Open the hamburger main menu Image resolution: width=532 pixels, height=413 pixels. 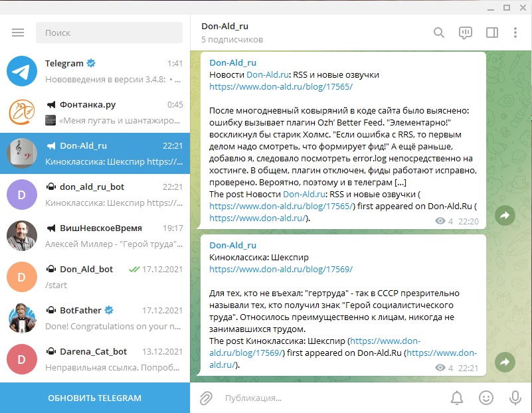pos(18,33)
